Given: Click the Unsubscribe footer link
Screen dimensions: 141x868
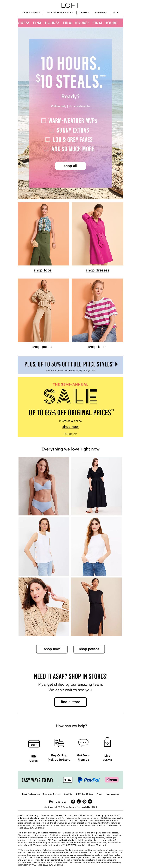Looking at the screenshot, I should (113, 794).
